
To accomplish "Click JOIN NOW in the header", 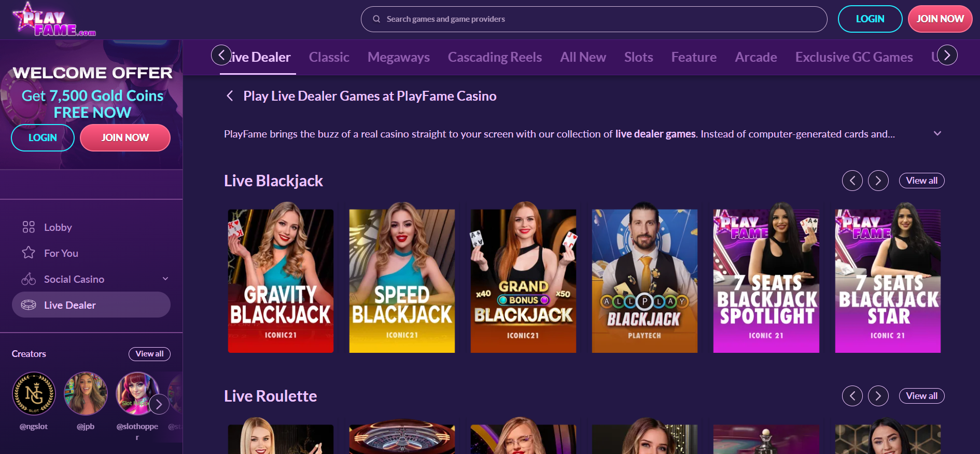I will (x=940, y=19).
